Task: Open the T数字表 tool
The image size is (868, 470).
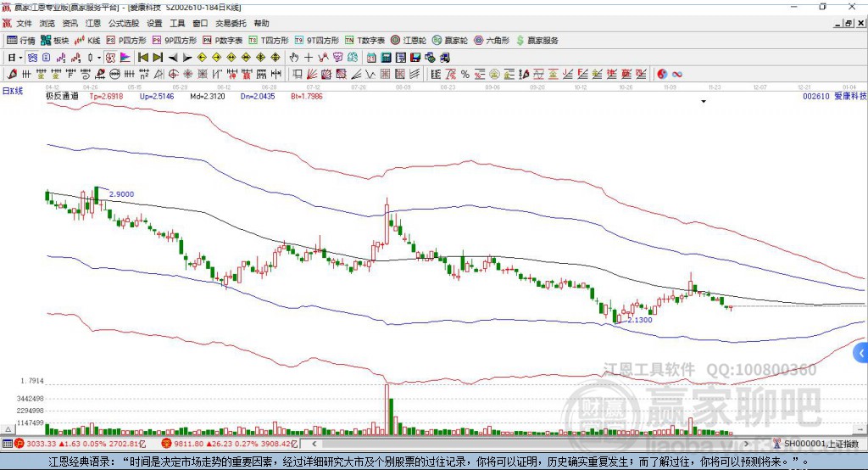Action: [x=364, y=41]
